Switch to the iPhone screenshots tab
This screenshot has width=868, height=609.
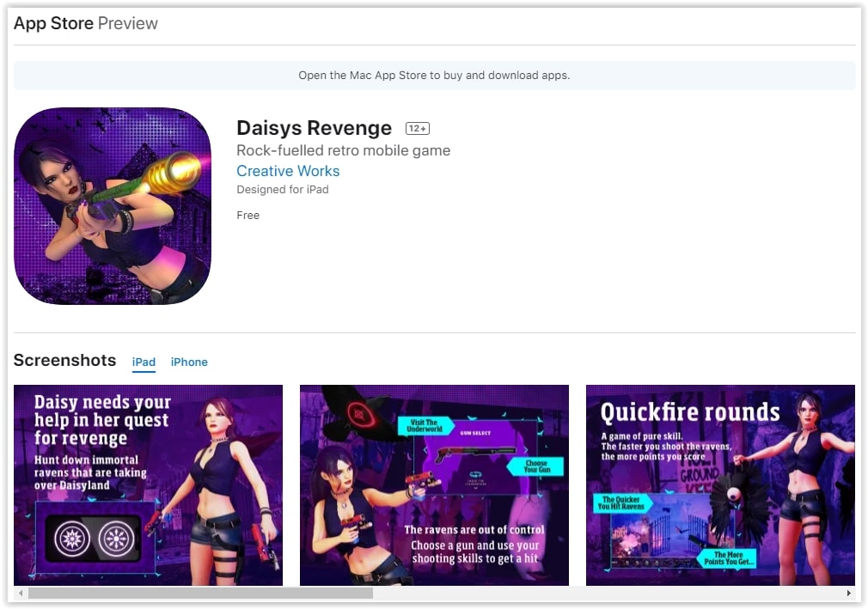189,362
